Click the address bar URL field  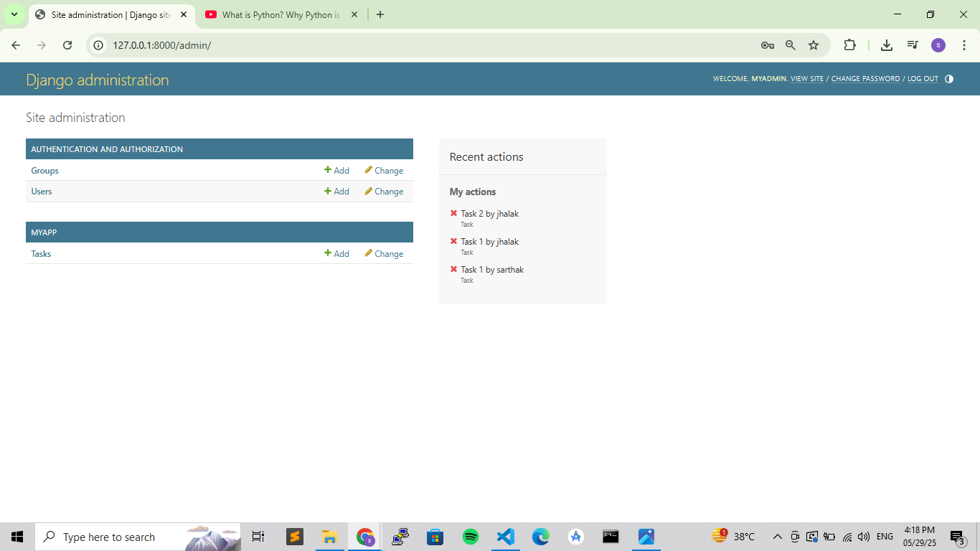430,45
